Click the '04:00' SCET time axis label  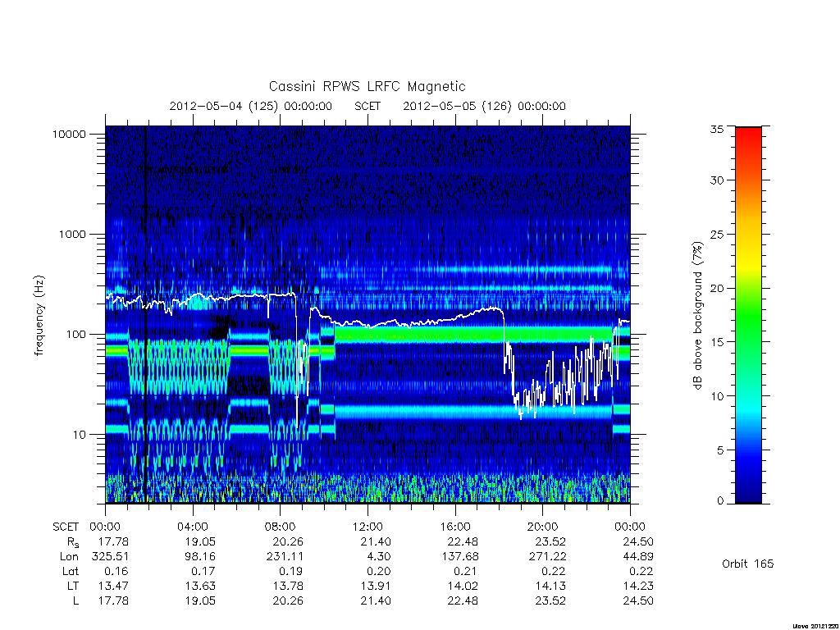click(x=192, y=527)
